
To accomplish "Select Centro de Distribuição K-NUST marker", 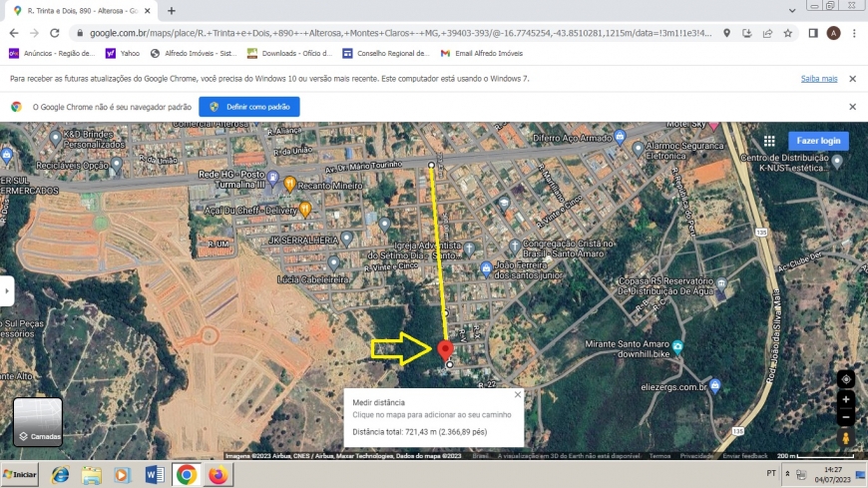I will click(836, 162).
